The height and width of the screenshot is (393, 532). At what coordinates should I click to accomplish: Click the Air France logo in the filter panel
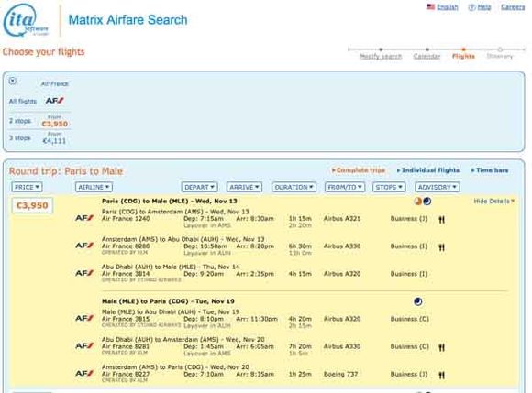pos(54,101)
